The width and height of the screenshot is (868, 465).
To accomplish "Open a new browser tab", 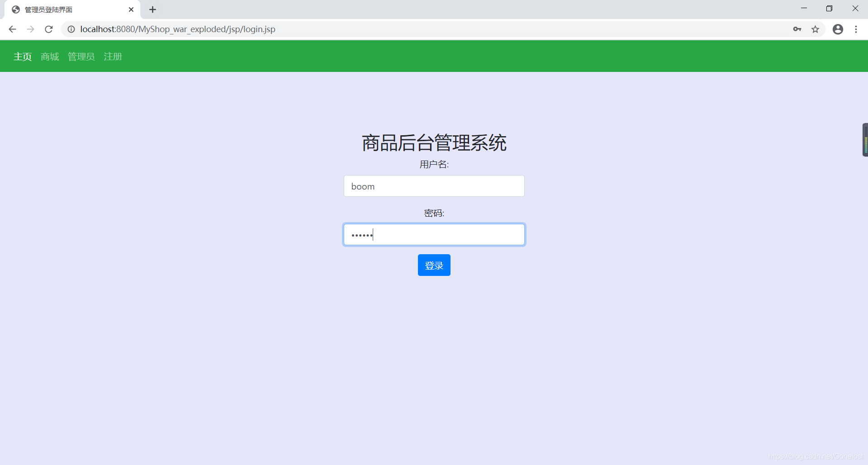I will point(153,9).
